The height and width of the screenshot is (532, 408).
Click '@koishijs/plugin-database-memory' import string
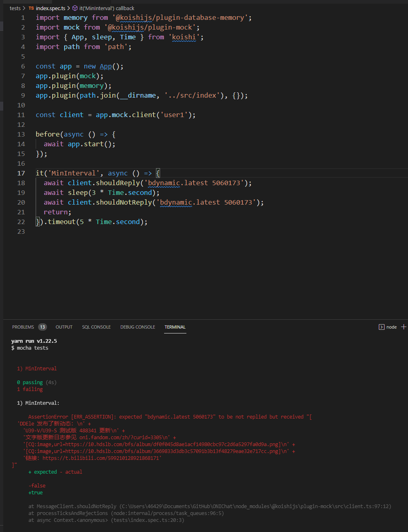click(180, 17)
